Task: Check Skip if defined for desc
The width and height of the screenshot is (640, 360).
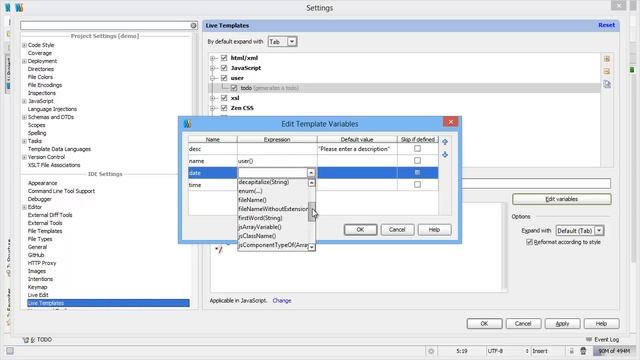Action: [417, 149]
